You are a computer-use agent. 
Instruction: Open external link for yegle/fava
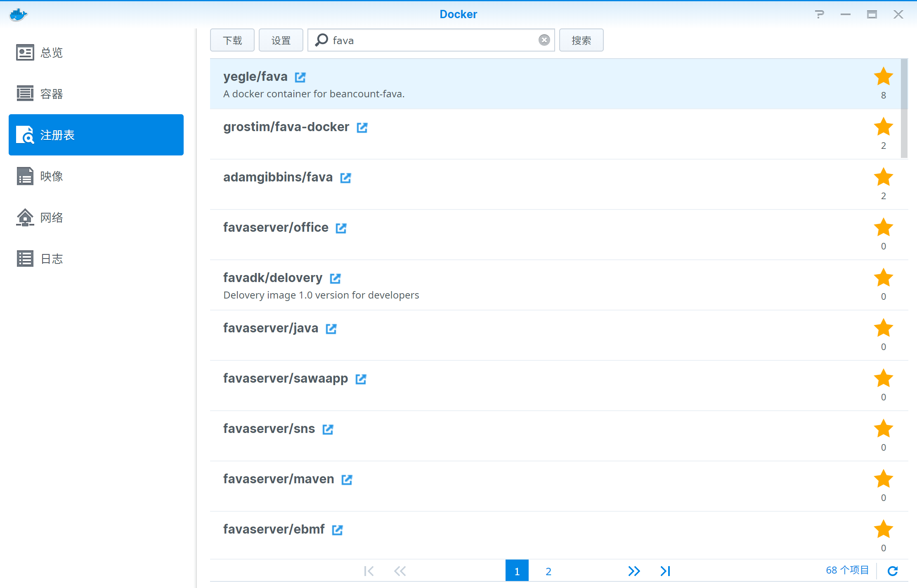tap(300, 77)
